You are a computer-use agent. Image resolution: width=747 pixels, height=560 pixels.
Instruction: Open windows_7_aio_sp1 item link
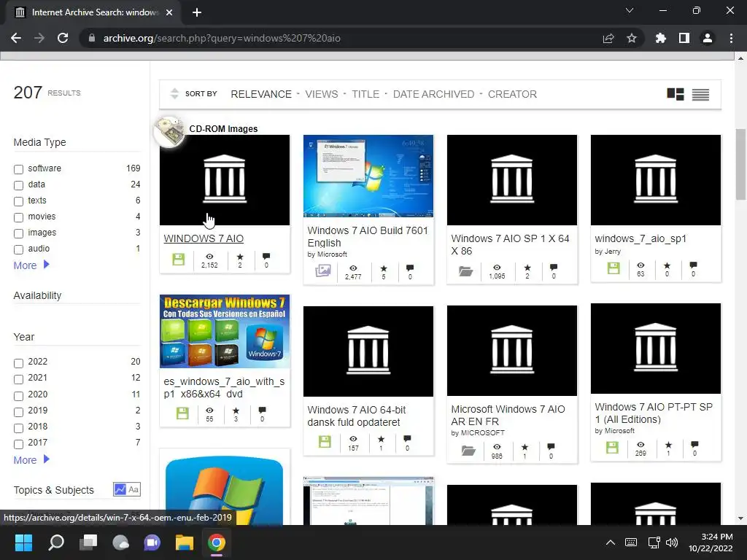coord(640,238)
